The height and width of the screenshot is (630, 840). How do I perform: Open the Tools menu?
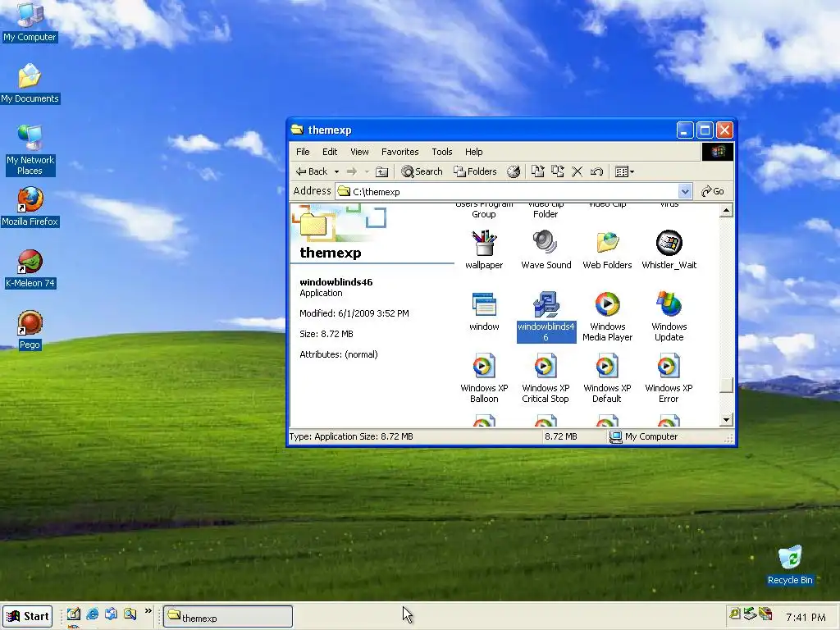442,152
